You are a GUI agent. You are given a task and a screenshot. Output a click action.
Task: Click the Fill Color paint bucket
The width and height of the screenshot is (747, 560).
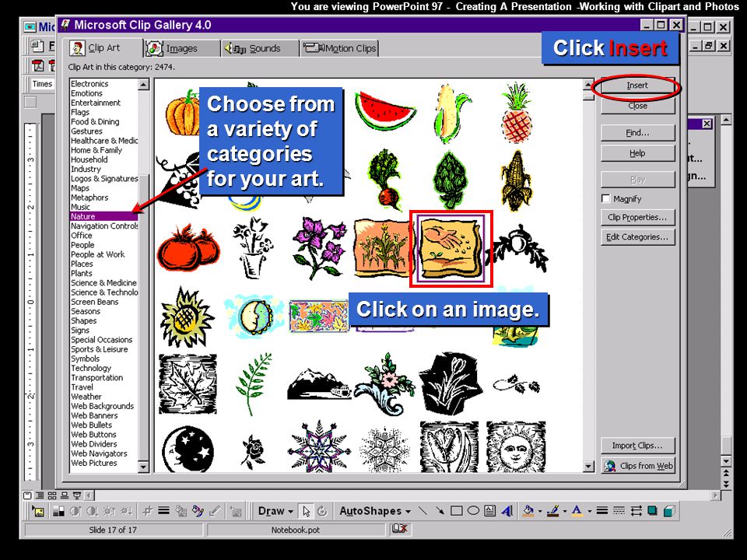pos(528,511)
